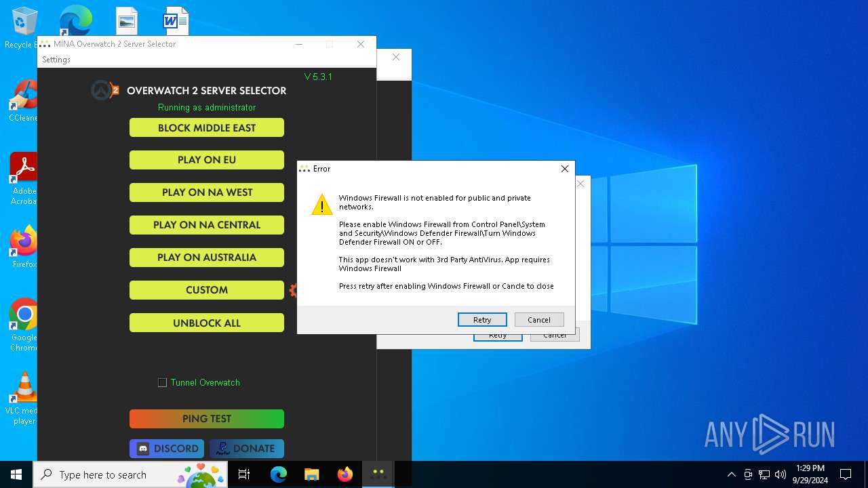Select the Firefox desktop shortcut

(24, 247)
